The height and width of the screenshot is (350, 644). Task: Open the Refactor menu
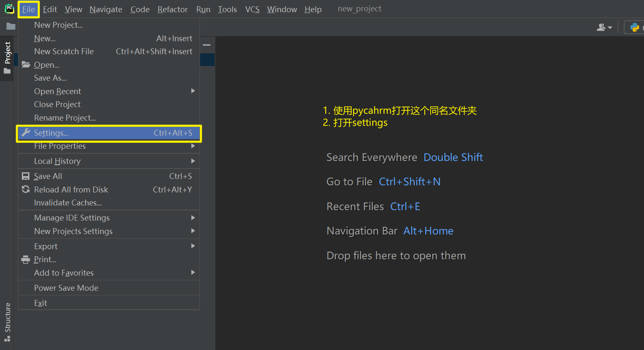tap(172, 9)
